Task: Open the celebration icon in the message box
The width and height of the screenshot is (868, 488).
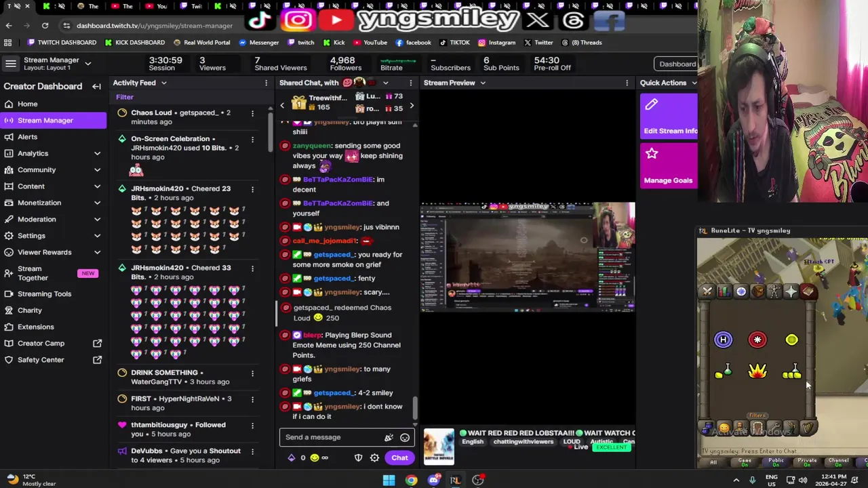Action: coord(389,437)
